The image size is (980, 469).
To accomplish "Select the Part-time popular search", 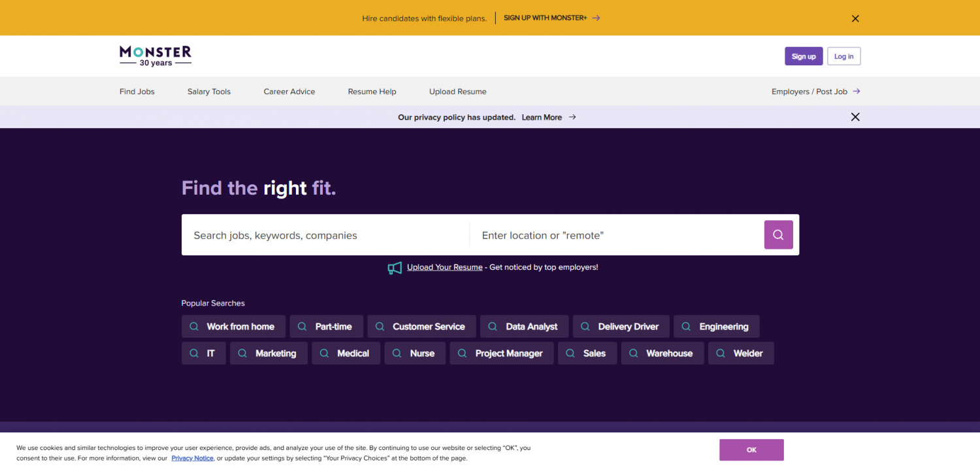I will pos(327,327).
